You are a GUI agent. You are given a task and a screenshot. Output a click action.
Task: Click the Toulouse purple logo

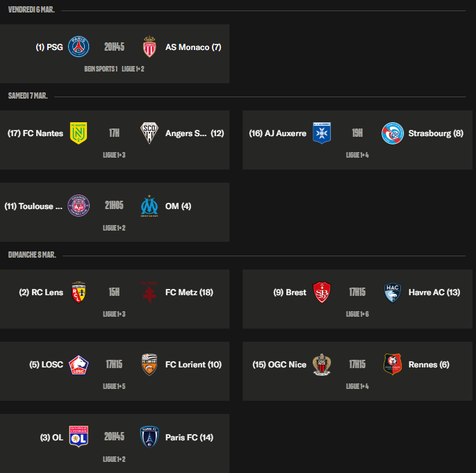point(79,206)
